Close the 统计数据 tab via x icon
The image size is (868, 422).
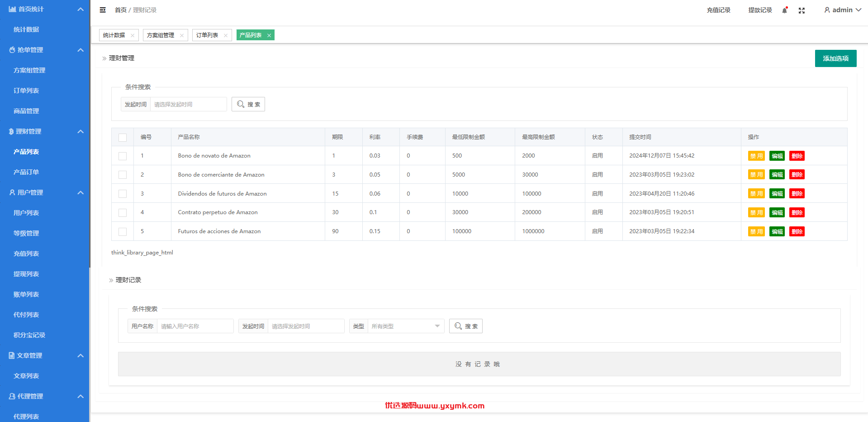(x=133, y=35)
